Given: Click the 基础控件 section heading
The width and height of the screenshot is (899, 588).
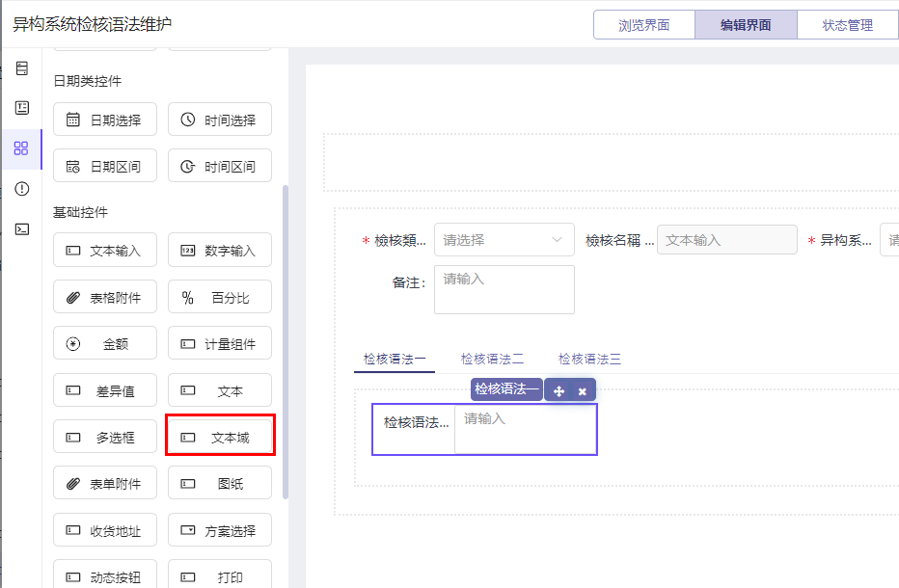Looking at the screenshot, I should pos(80,212).
